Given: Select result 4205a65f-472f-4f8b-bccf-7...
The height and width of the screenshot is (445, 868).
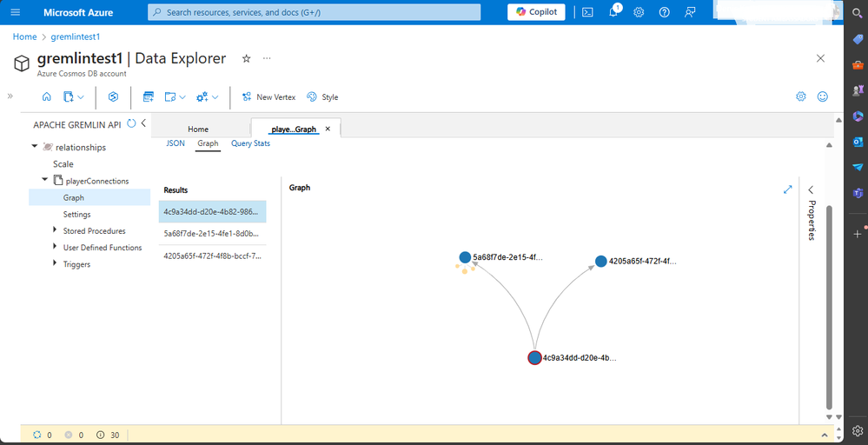Looking at the screenshot, I should point(213,256).
